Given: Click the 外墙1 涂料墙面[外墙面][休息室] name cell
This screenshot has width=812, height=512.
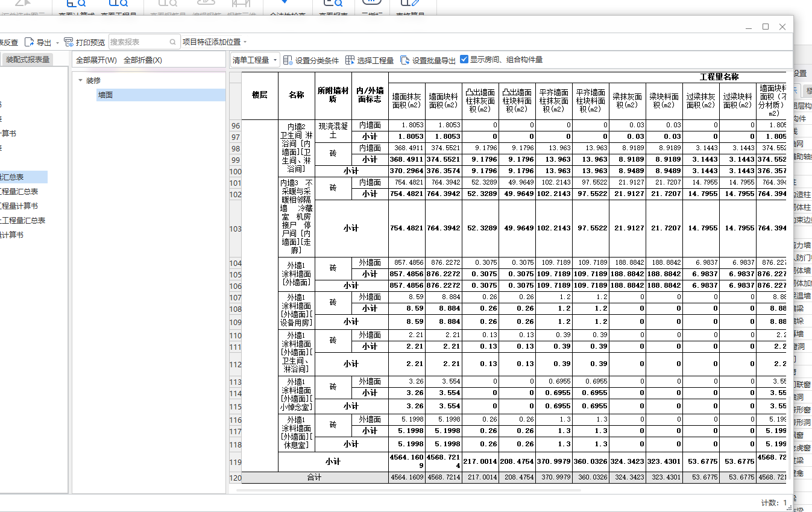Looking at the screenshot, I should 297,432.
